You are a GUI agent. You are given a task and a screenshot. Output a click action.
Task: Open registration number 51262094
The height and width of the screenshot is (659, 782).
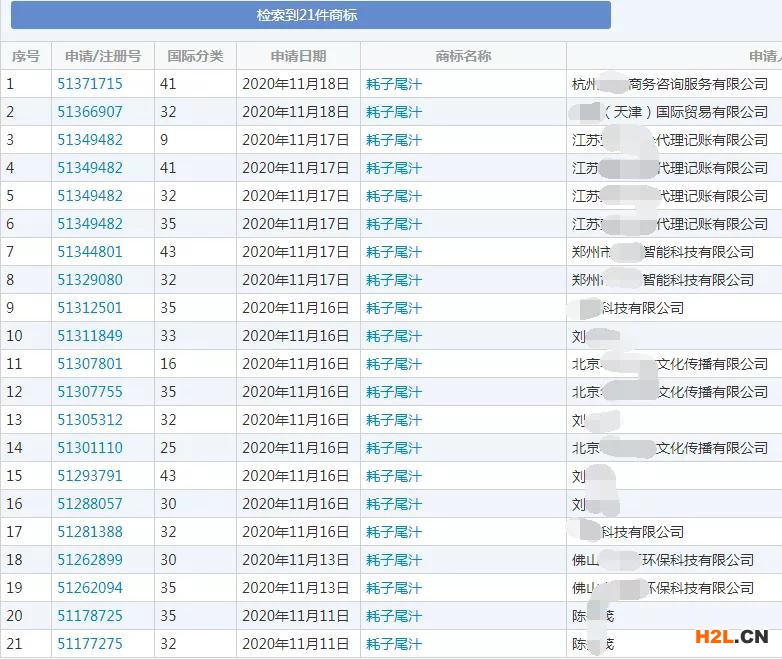[90, 588]
